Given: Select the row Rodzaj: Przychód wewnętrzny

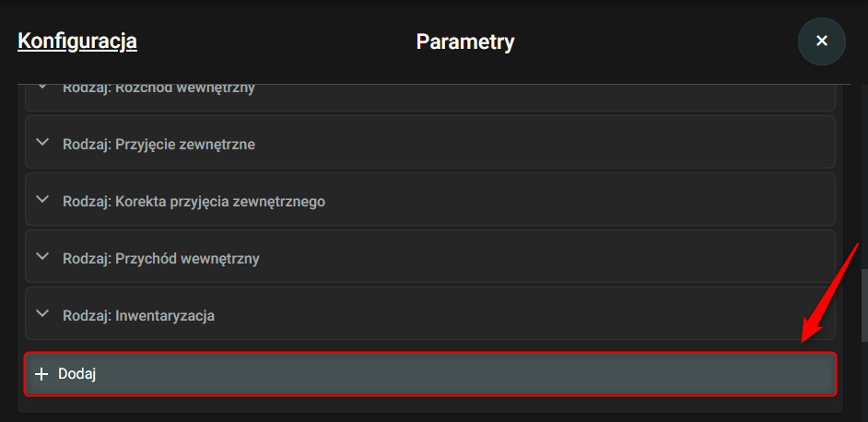Looking at the screenshot, I should tap(430, 256).
